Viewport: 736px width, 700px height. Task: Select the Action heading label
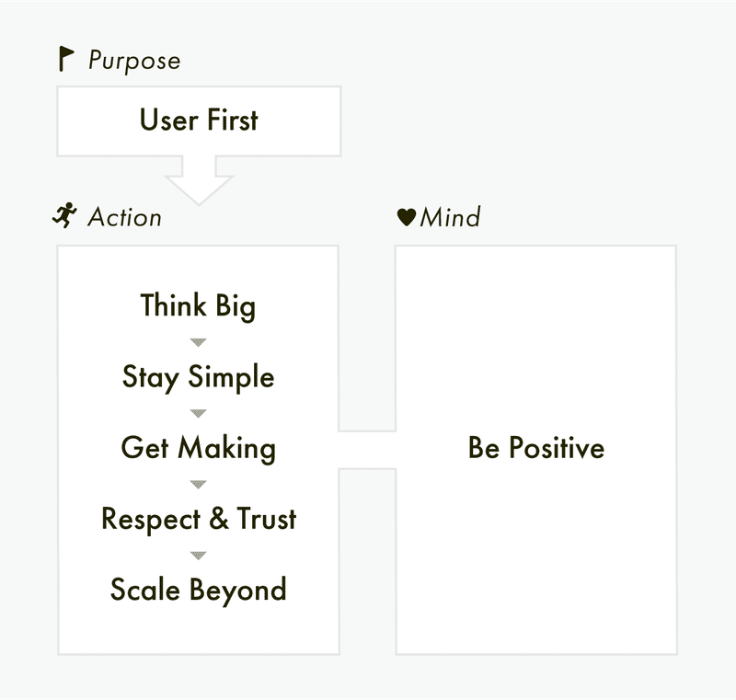[x=125, y=218]
